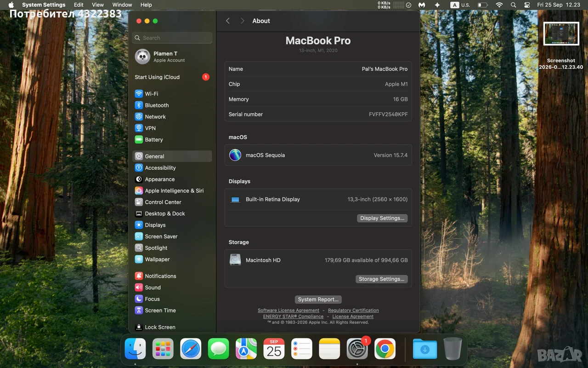Open the Window menu
588x368 pixels.
[122, 5]
